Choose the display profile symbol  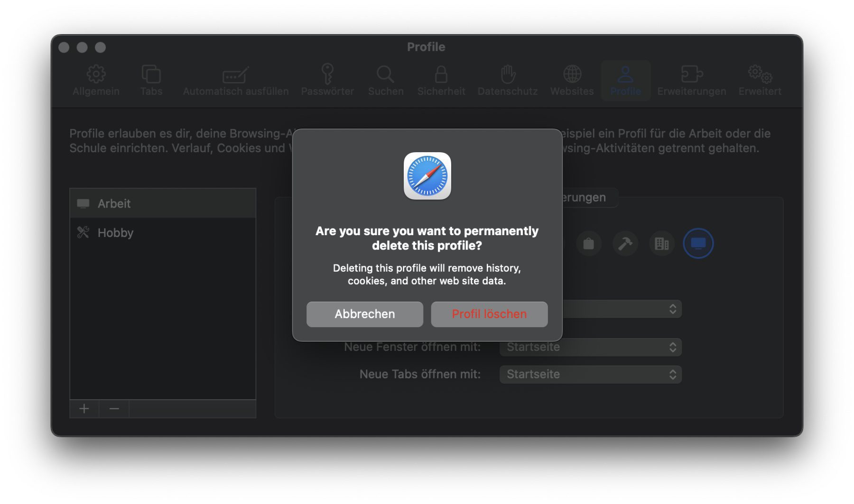[x=698, y=244]
